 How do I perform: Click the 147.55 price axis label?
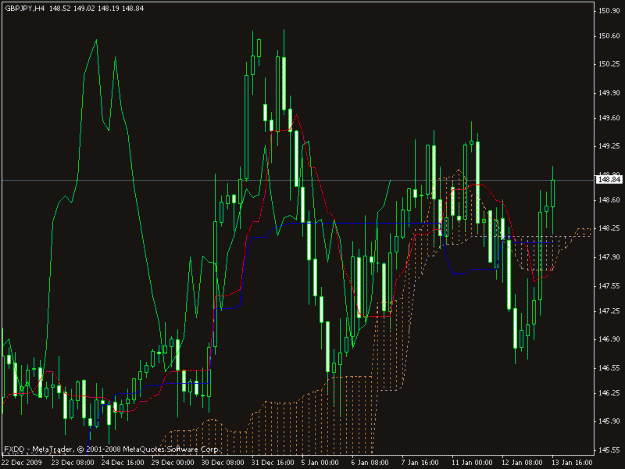click(x=609, y=286)
